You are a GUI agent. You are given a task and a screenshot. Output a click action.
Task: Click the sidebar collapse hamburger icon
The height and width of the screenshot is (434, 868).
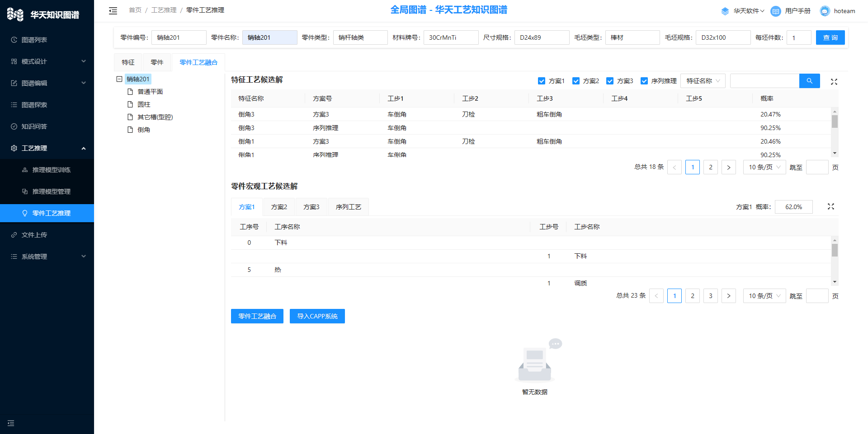(113, 11)
